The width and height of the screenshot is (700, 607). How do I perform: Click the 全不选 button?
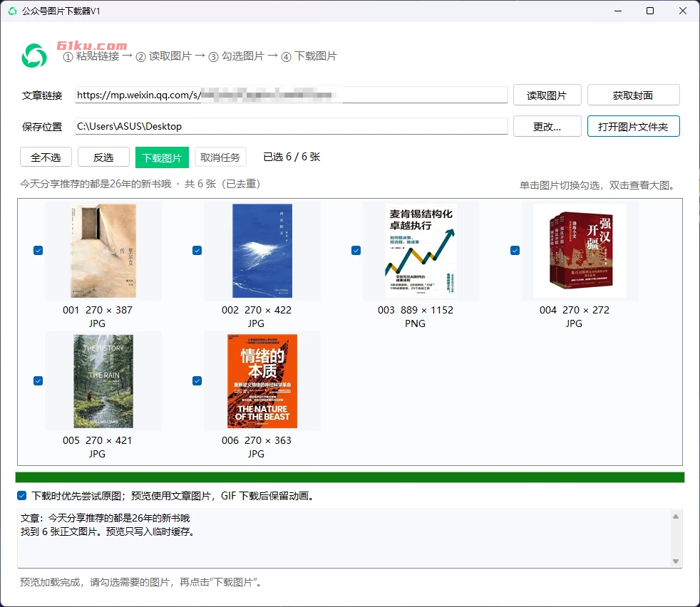pyautogui.click(x=46, y=157)
